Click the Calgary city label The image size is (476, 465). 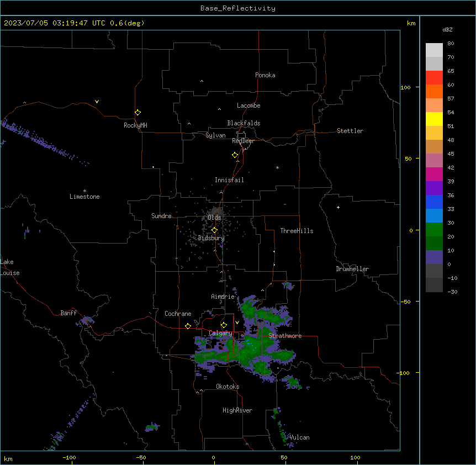coord(220,333)
